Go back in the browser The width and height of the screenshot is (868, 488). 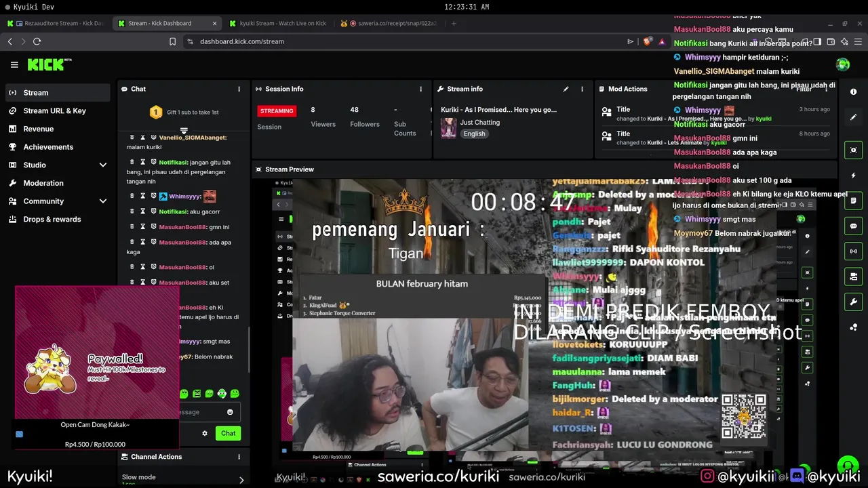10,41
